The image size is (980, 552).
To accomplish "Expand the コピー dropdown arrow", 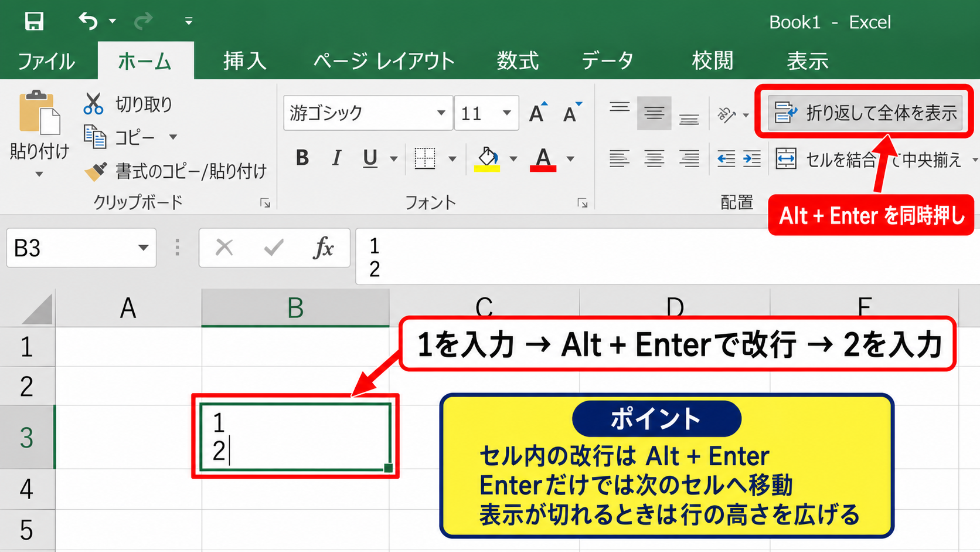I will [173, 137].
